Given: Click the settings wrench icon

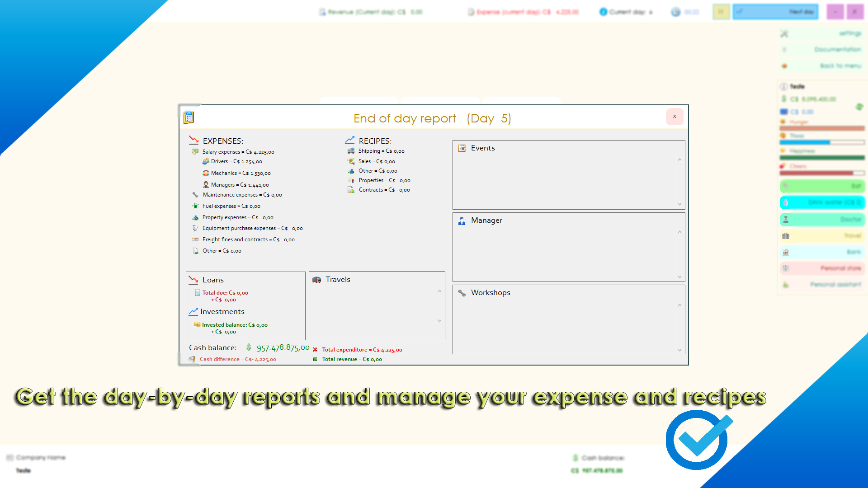Looking at the screenshot, I should click(784, 33).
